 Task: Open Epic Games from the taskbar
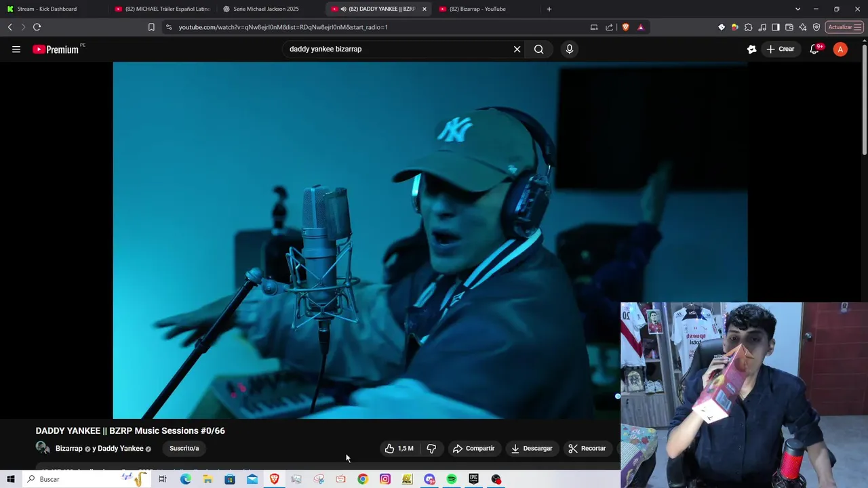point(474,479)
